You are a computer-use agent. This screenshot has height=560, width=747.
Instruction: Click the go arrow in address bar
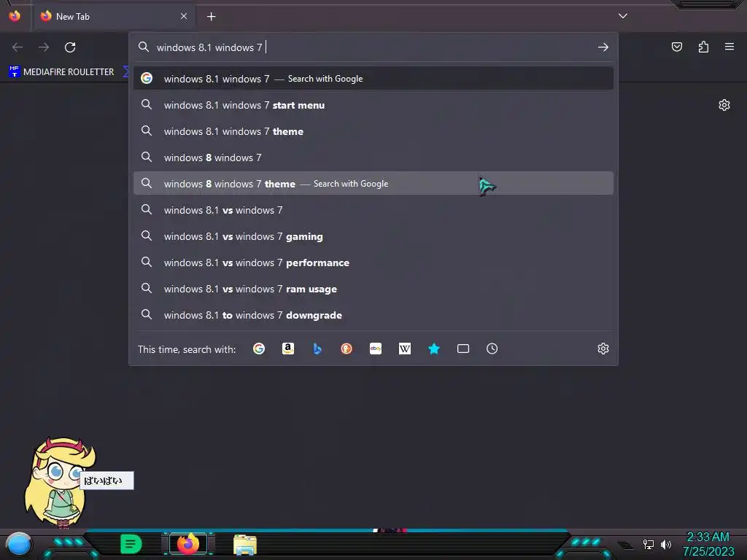(603, 47)
